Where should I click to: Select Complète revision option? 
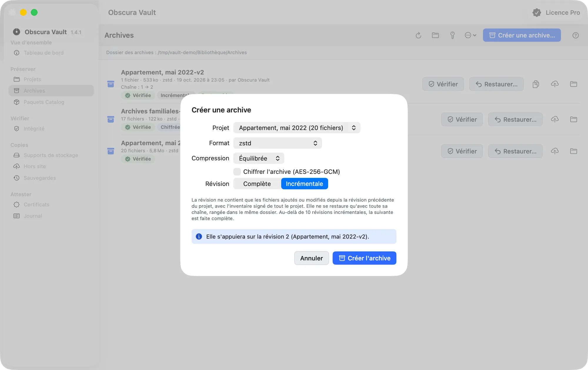point(257,184)
